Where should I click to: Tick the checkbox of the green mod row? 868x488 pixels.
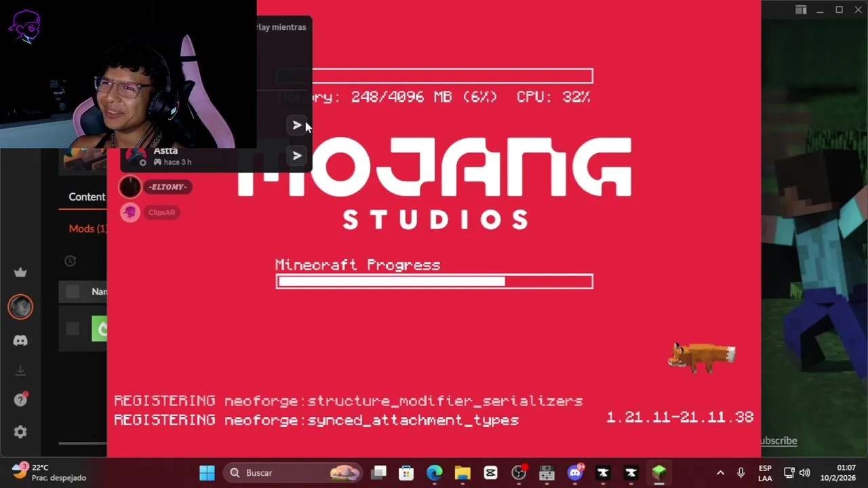pos(73,329)
